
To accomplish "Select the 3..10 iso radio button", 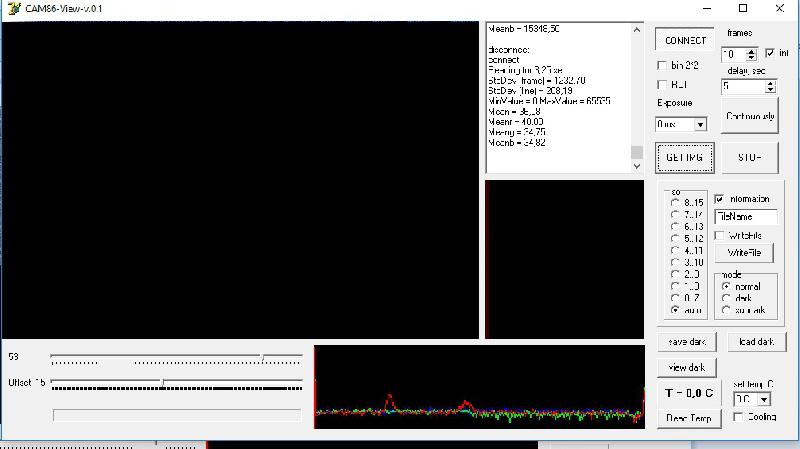I will click(x=675, y=262).
